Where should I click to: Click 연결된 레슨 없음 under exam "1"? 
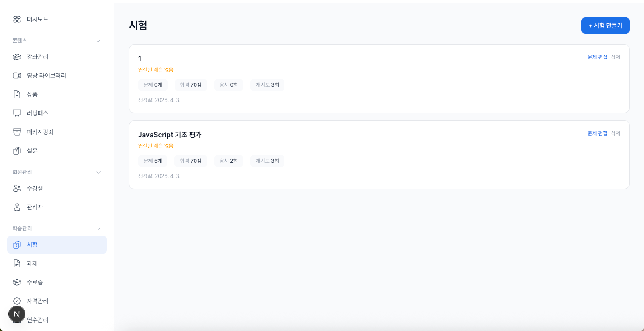click(156, 70)
